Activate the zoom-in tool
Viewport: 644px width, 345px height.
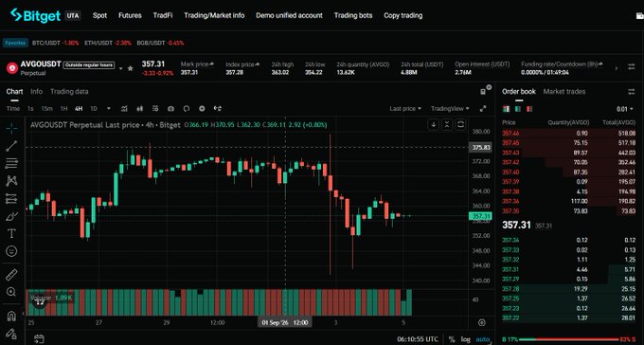(x=11, y=292)
